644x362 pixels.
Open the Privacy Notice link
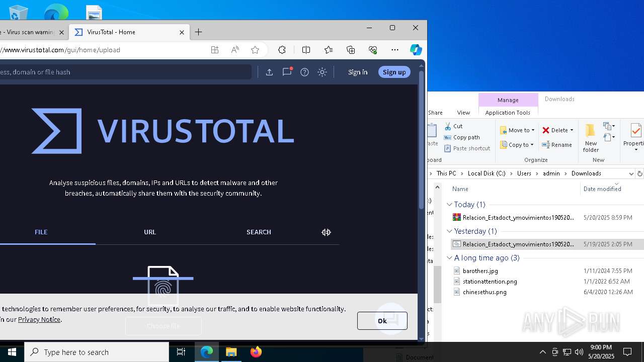(x=39, y=319)
